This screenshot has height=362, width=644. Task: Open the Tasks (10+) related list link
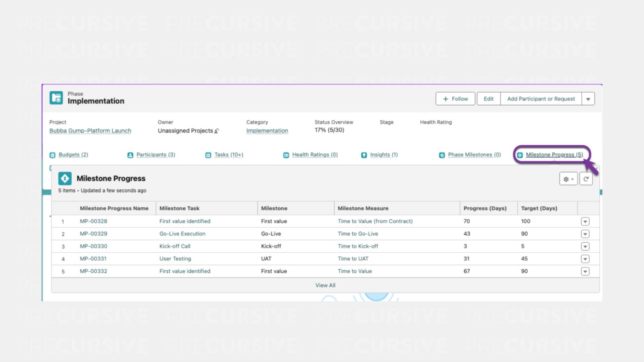[x=229, y=155]
